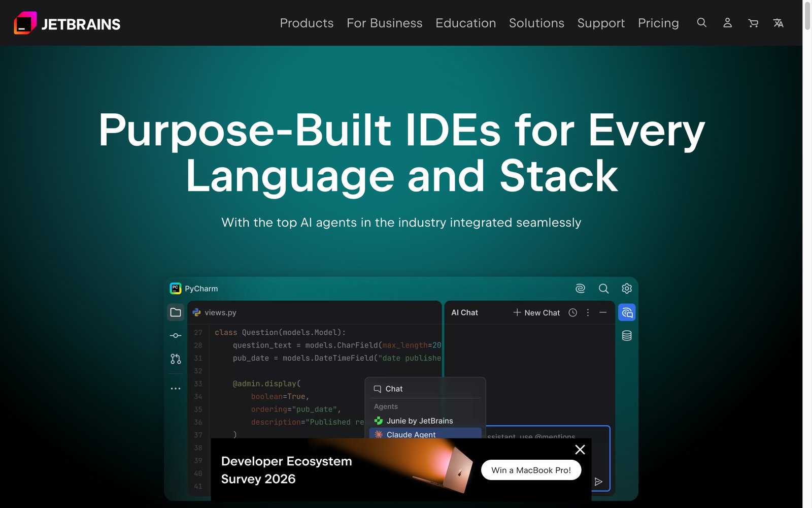812x508 pixels.
Task: Click the class Question(models.Model) code line
Action: click(280, 332)
